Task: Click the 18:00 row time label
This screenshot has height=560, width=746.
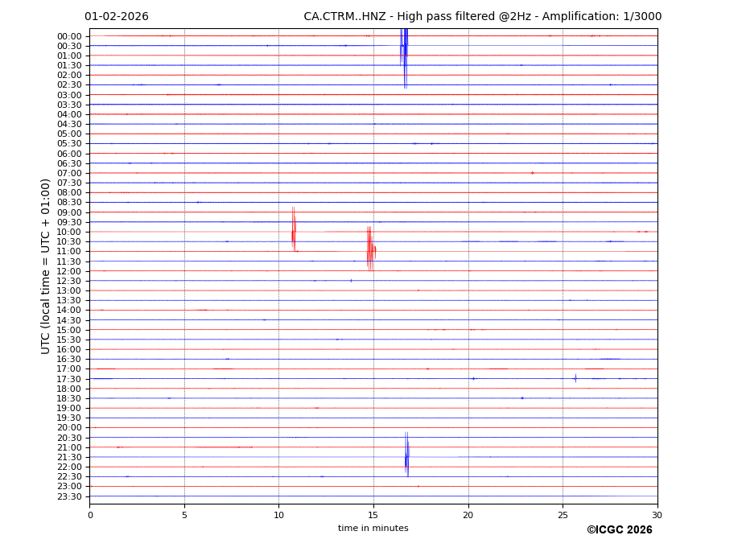Action: (69, 389)
